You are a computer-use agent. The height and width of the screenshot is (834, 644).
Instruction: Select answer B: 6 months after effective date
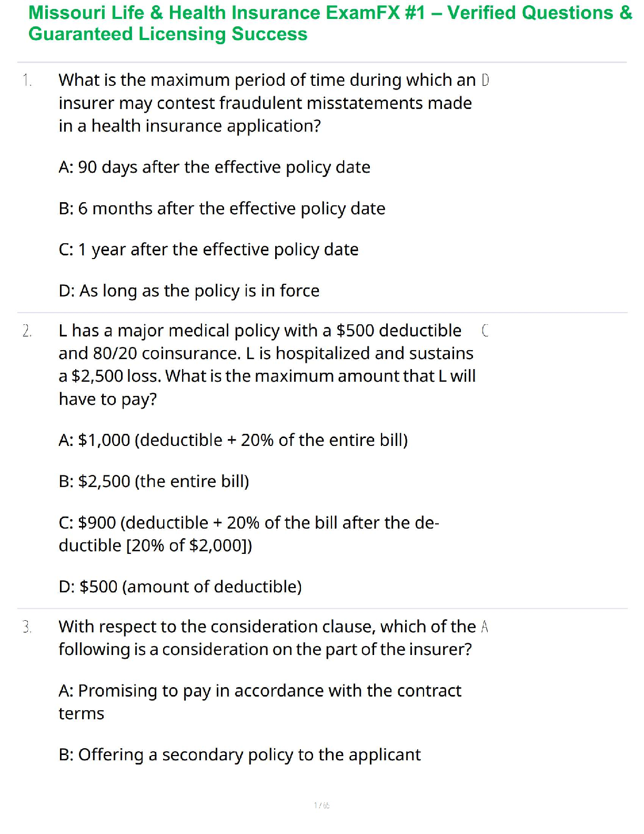(222, 209)
